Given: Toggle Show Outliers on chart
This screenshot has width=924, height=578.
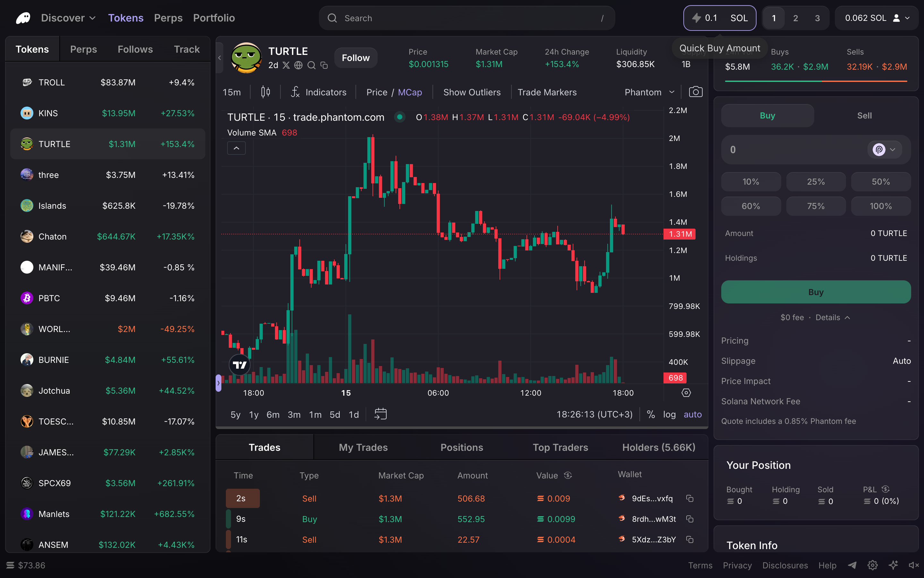Looking at the screenshot, I should click(472, 92).
